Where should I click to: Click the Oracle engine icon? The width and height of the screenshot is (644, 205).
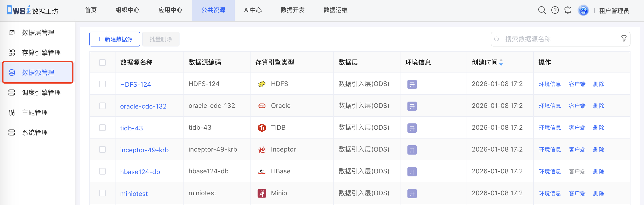point(262,106)
